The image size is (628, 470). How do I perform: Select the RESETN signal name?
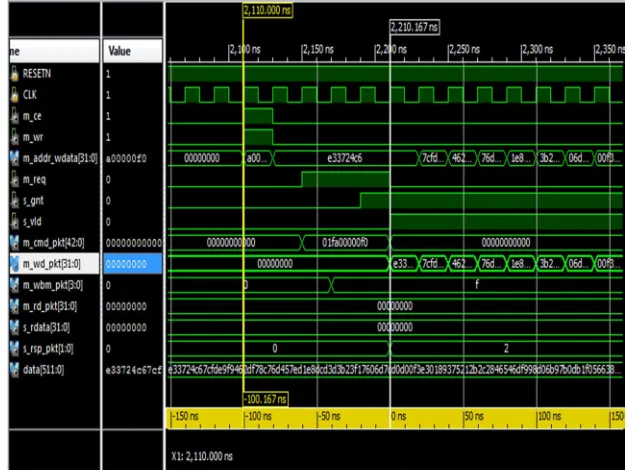[x=37, y=74]
